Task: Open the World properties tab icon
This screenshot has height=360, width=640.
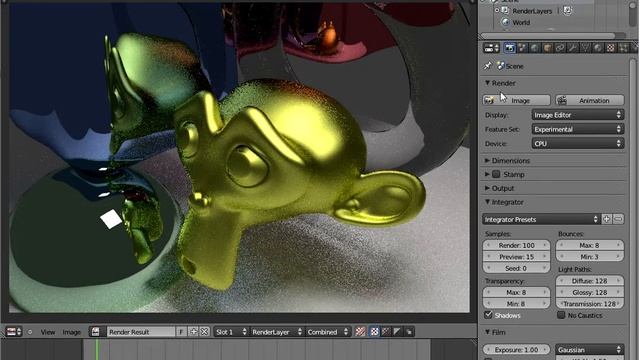Action: (535, 48)
